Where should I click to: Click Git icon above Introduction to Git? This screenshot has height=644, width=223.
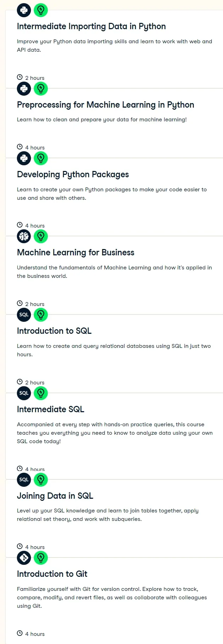click(24, 558)
